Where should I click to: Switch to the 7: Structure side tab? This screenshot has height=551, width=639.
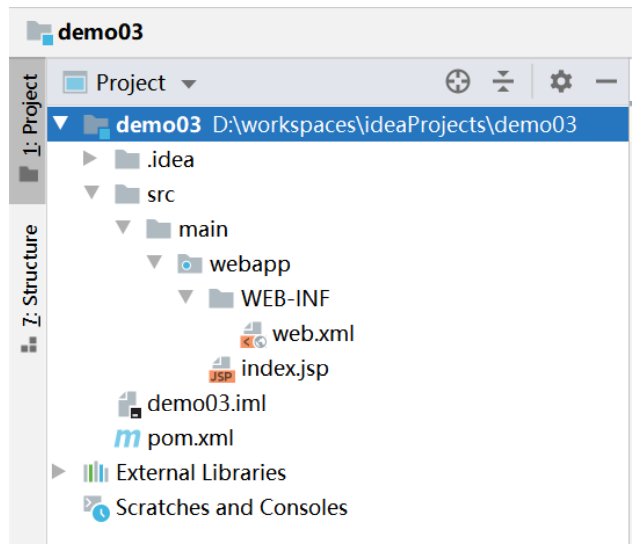tap(28, 287)
